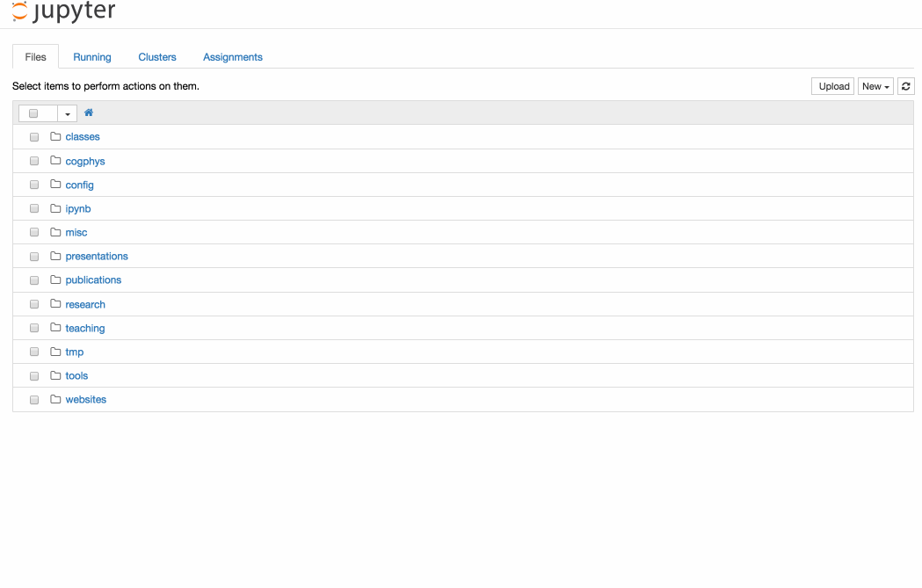
Task: Click the misc folder icon
Action: [x=55, y=232]
